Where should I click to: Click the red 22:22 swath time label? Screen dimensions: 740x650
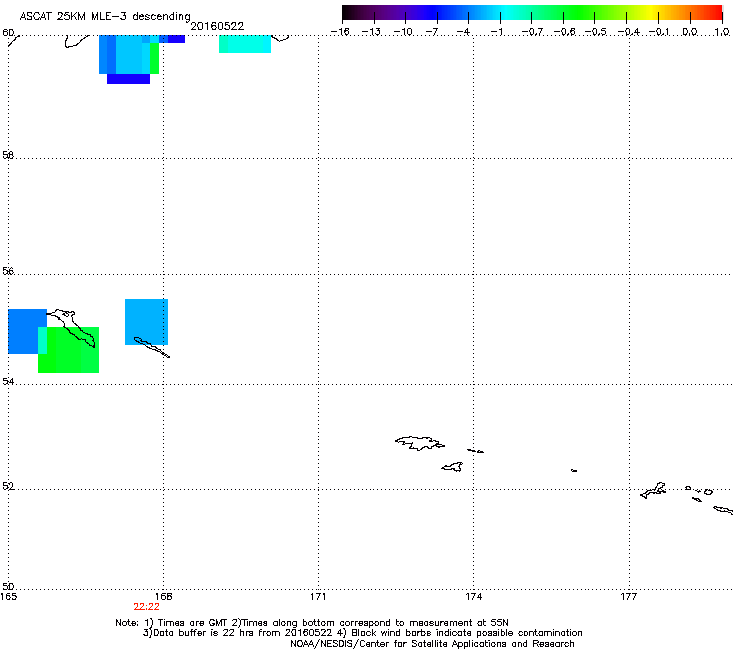146,607
